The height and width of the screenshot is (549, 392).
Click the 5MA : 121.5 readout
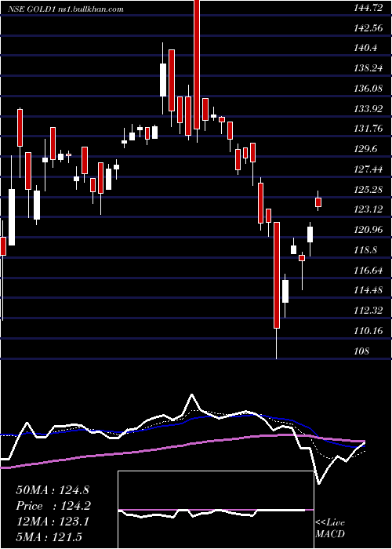pos(49,537)
